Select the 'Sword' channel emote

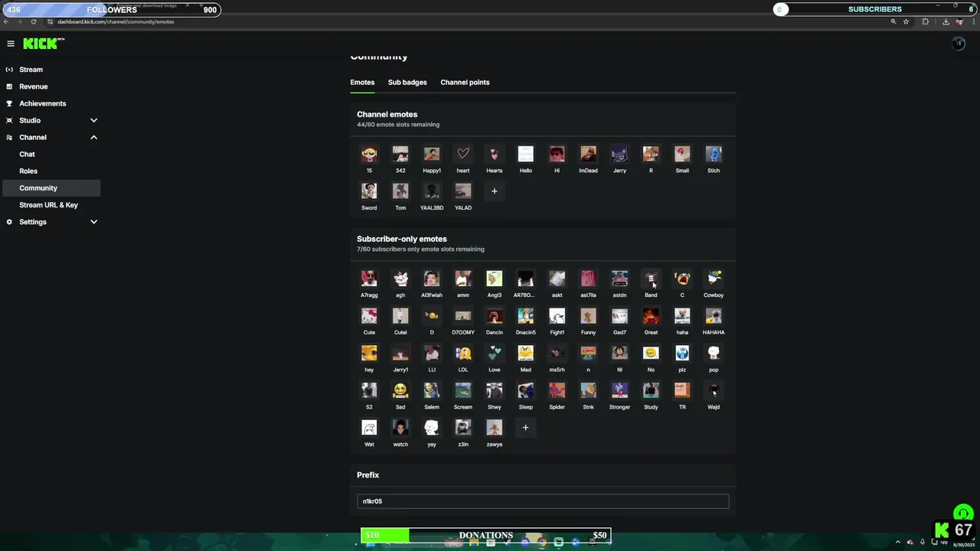click(369, 191)
